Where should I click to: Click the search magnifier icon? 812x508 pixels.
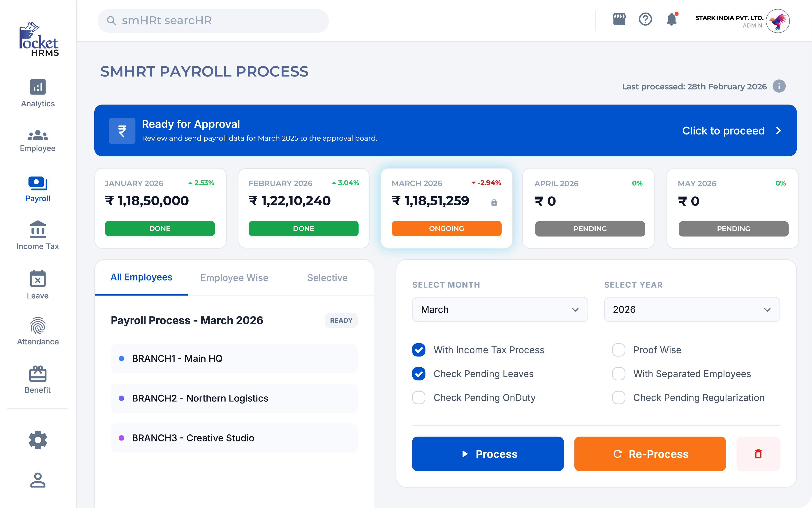(111, 21)
